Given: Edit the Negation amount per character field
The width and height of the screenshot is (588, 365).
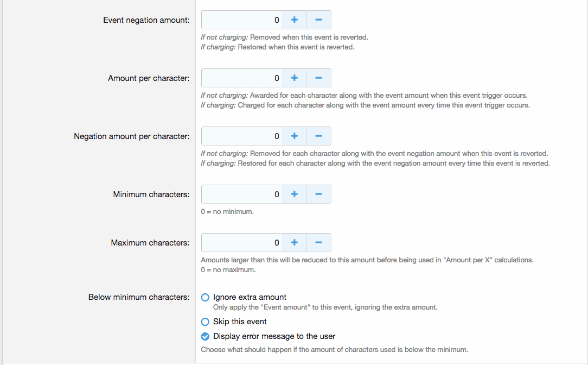Looking at the screenshot, I should point(242,136).
